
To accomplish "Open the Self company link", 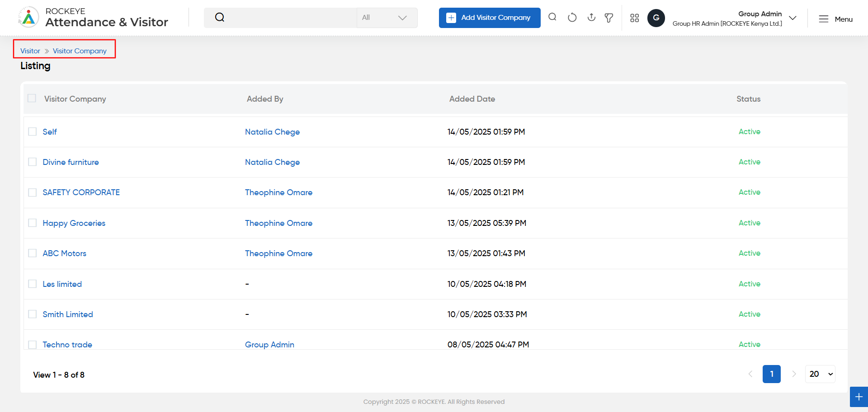I will click(50, 132).
